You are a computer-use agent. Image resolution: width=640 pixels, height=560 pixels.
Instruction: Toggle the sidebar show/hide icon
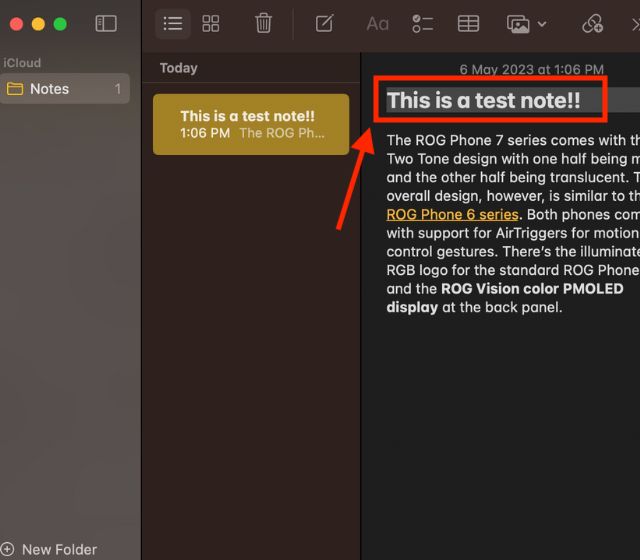click(106, 23)
